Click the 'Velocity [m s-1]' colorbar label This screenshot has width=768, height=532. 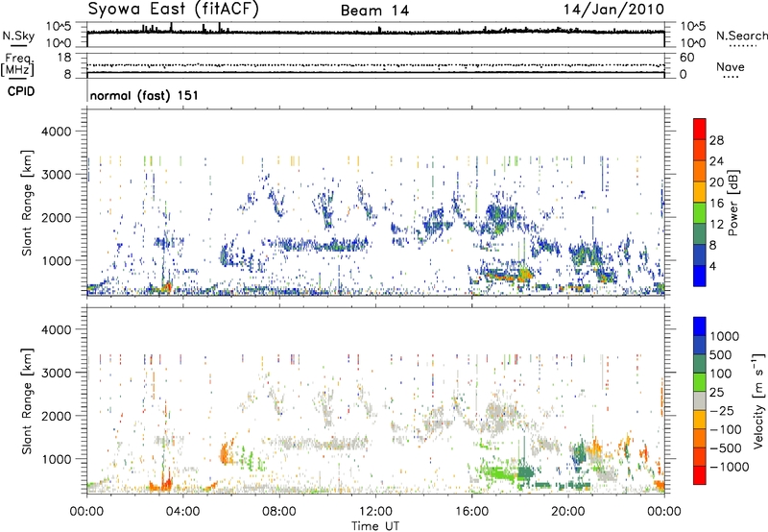[x=758, y=400]
